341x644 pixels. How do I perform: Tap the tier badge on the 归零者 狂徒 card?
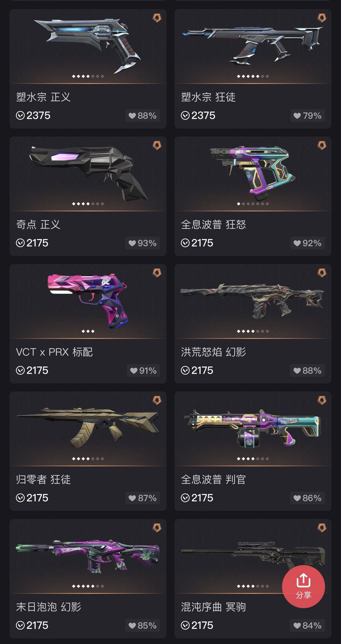(157, 400)
